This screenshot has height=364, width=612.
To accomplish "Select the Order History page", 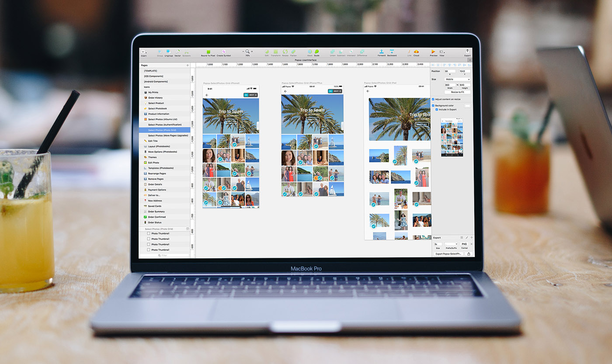I will pos(165,97).
